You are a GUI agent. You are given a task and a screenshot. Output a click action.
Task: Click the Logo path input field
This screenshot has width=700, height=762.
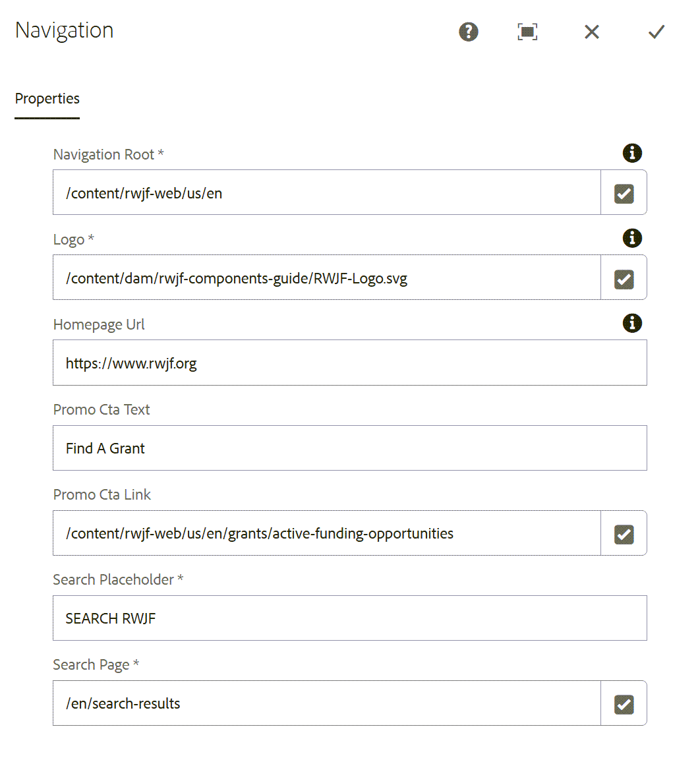(327, 278)
